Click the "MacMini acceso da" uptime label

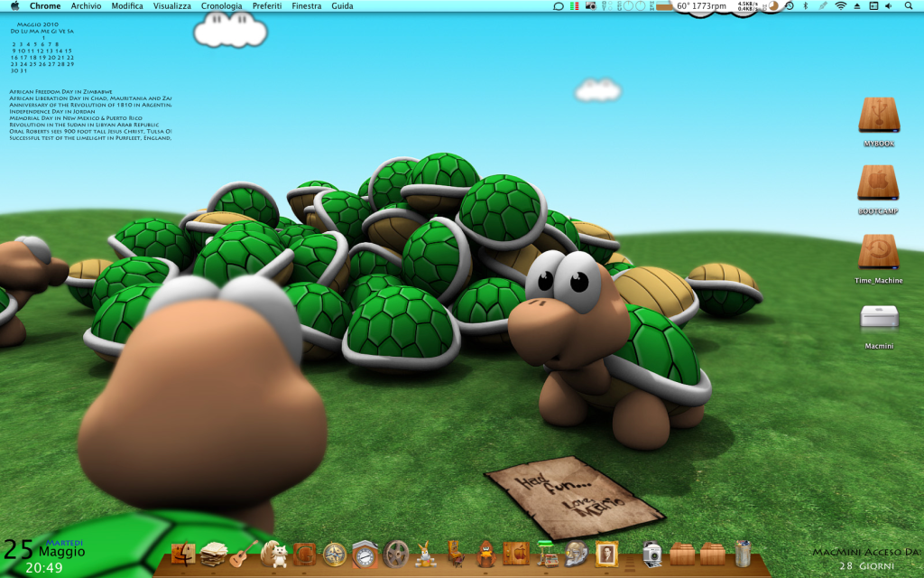[867, 553]
